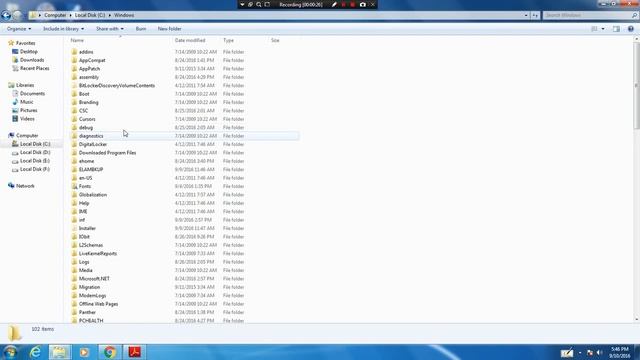Open Pictures library
The width and height of the screenshot is (640, 360).
pos(29,110)
